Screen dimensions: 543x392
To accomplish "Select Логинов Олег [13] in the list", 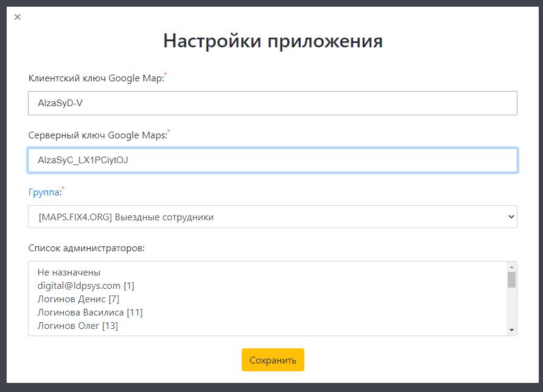I will 77,325.
